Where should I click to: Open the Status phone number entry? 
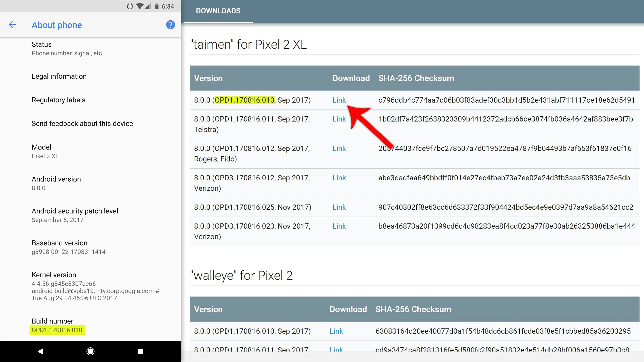click(x=91, y=49)
